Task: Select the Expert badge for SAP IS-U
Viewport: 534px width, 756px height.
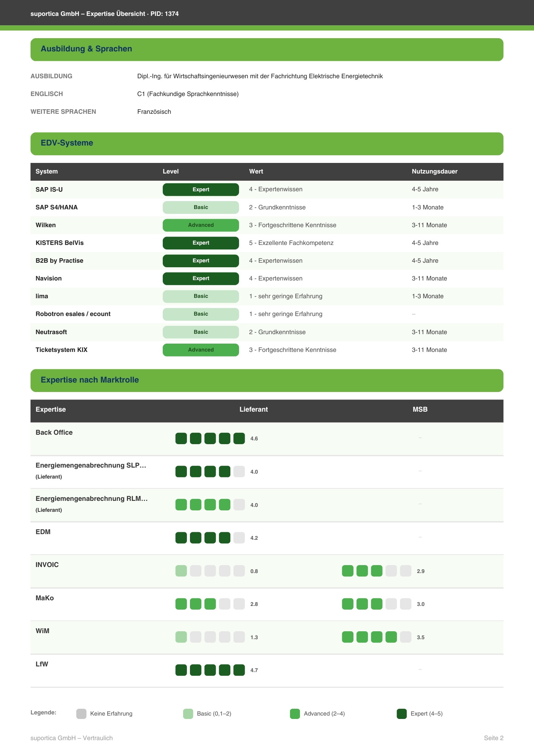Action: pyautogui.click(x=201, y=189)
